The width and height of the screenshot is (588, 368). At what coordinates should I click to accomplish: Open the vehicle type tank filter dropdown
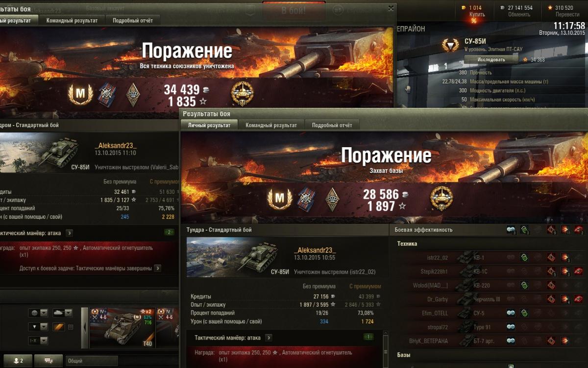(62, 313)
